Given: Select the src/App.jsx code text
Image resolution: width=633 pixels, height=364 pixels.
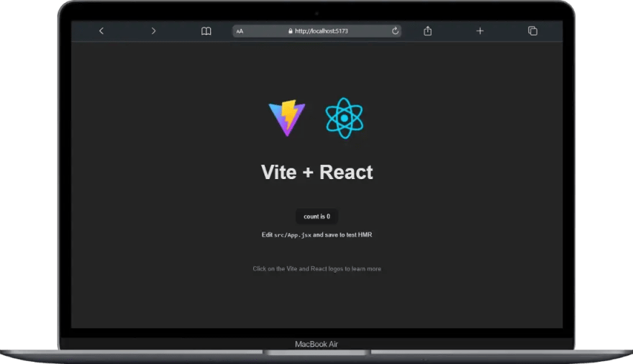Looking at the screenshot, I should pyautogui.click(x=293, y=235).
